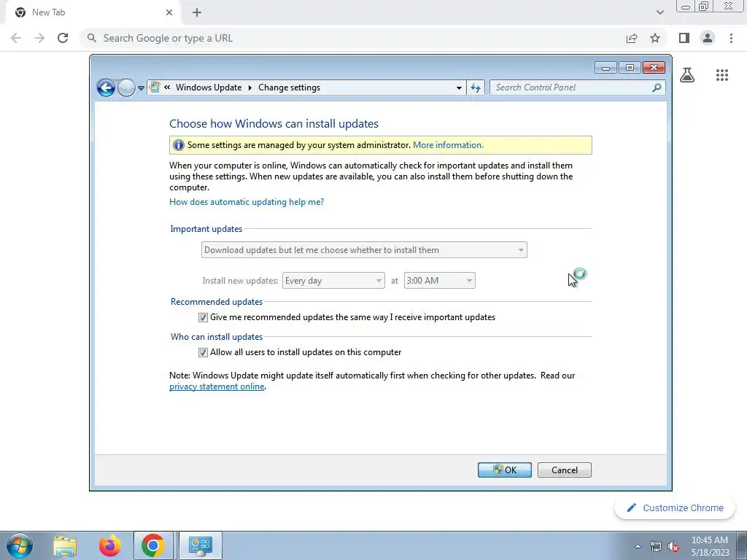Open Chrome Labs flask icon
This screenshot has height=560, width=747.
(687, 75)
